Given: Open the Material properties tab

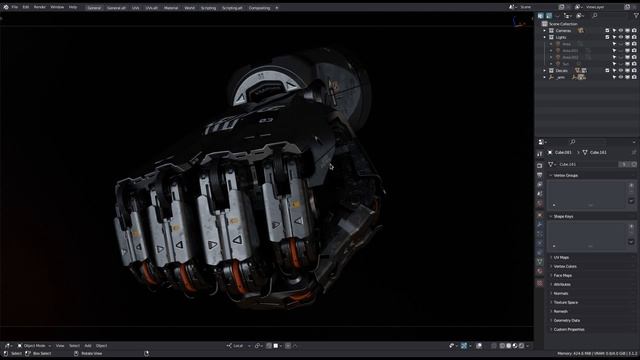Looking at the screenshot, I should (x=540, y=271).
